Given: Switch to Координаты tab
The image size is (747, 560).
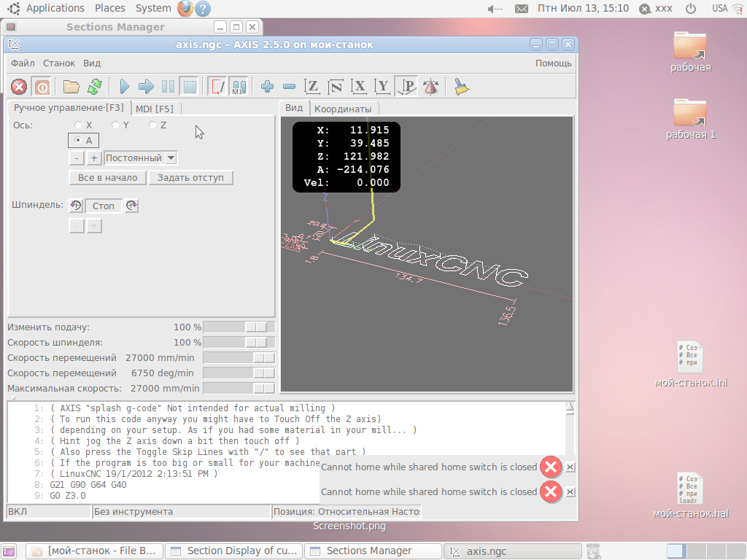Looking at the screenshot, I should click(343, 109).
